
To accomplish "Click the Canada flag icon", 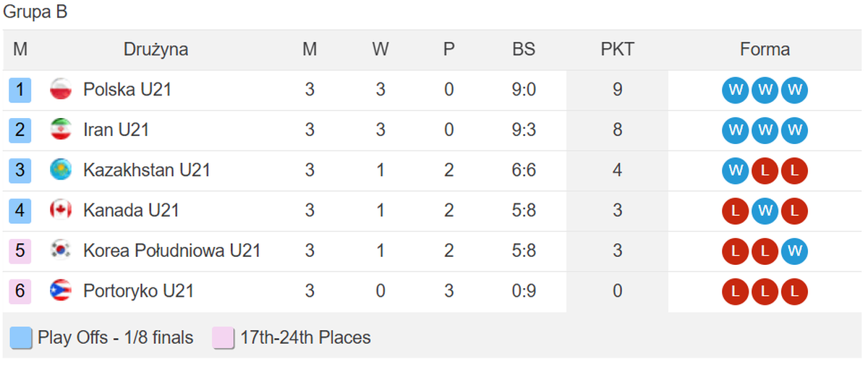I will click(x=61, y=211).
